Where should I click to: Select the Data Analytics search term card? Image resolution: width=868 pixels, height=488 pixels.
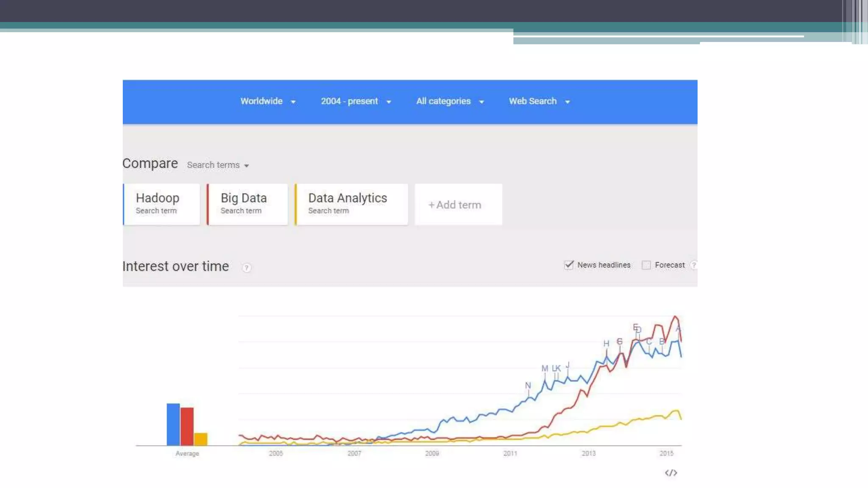(x=351, y=204)
